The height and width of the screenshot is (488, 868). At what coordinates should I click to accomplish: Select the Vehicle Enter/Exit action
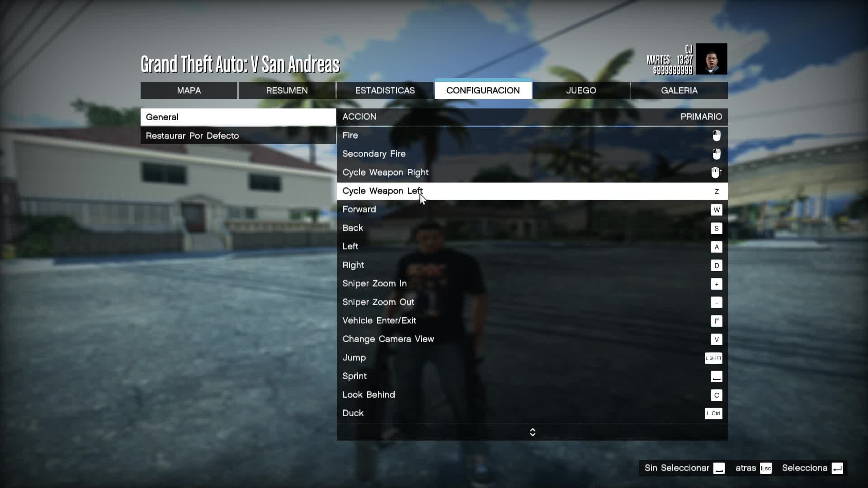(379, 320)
